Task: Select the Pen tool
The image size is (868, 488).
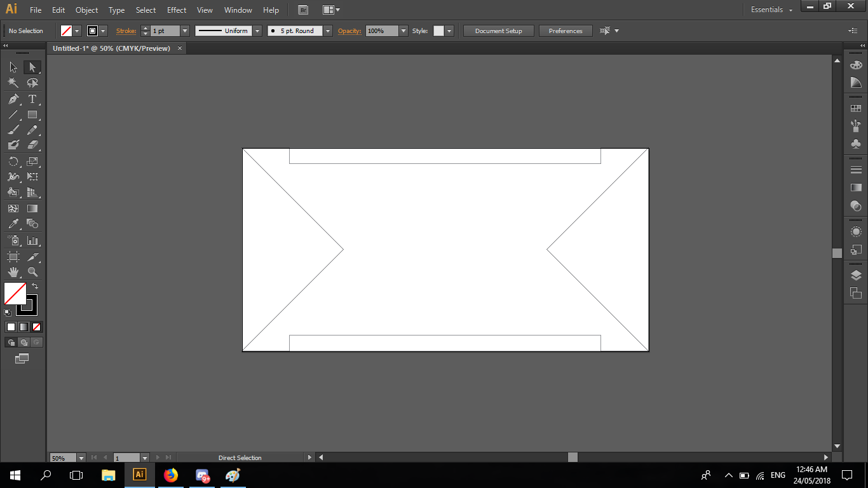Action: tap(13, 99)
